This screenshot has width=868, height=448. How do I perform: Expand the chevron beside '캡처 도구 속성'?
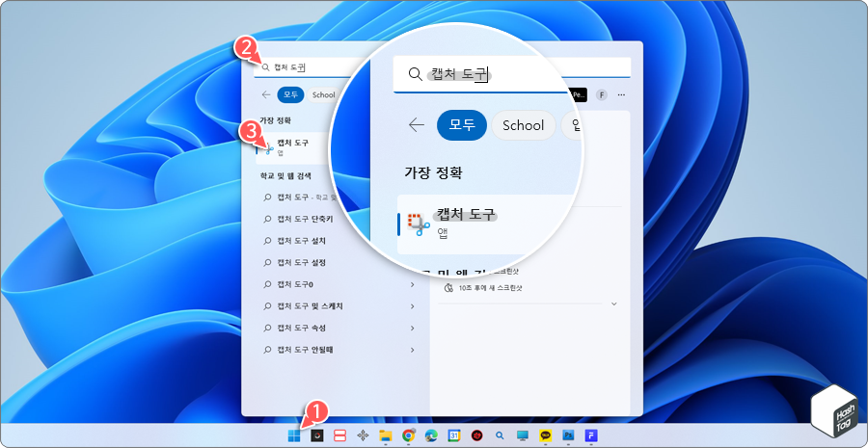[413, 328]
